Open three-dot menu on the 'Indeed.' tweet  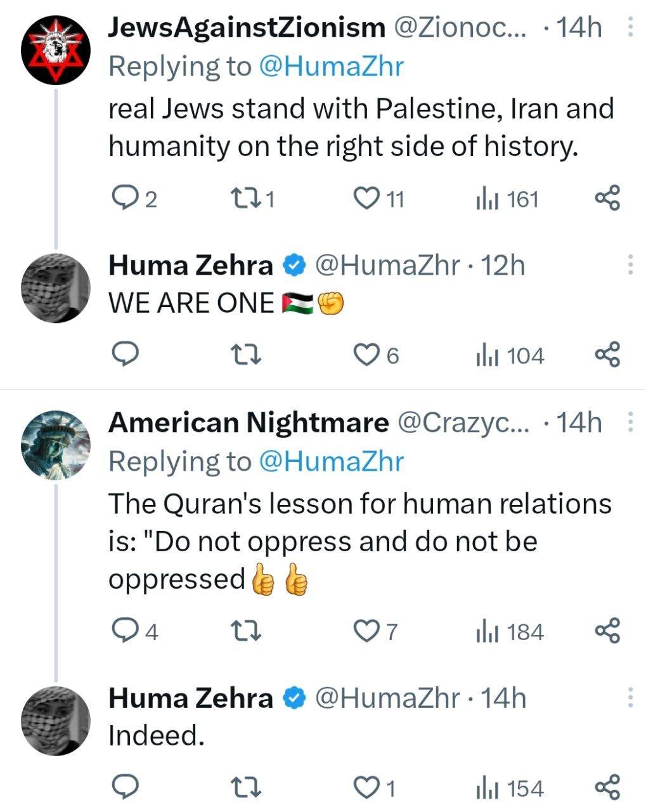(630, 697)
